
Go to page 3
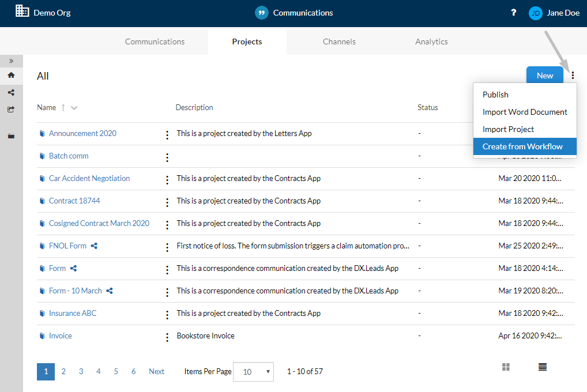[x=81, y=371]
